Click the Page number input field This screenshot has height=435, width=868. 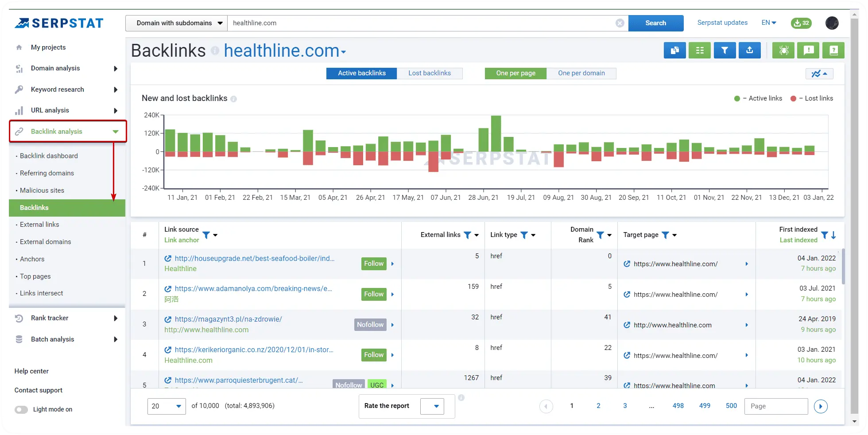coord(776,406)
